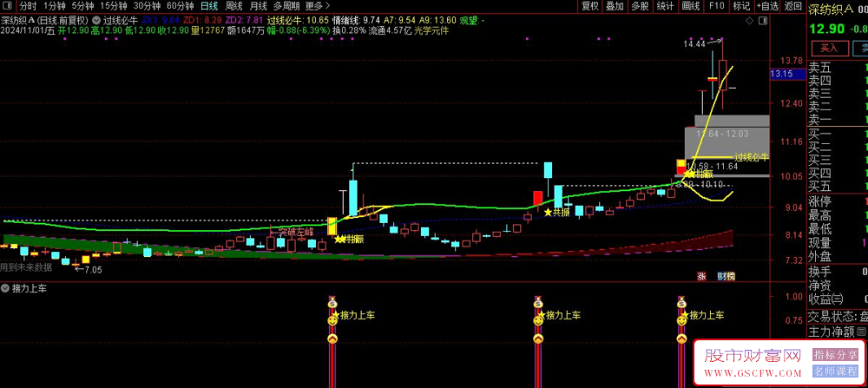The width and height of the screenshot is (868, 388).
Task: Click the diamond icon above the chart
Action: [x=750, y=21]
